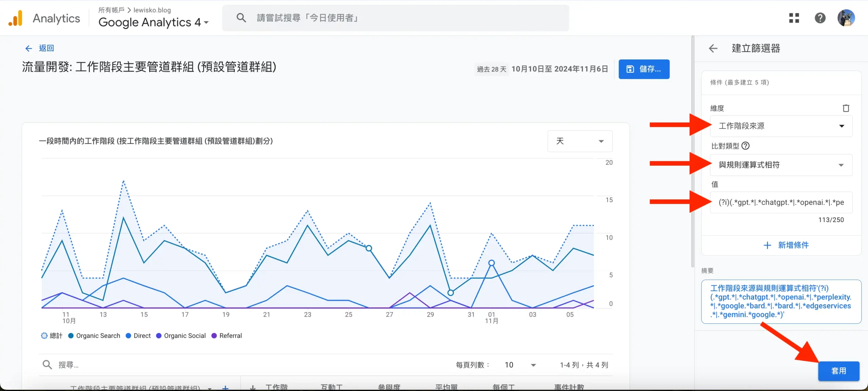Click the 過去 28 天 label
This screenshot has width=868, height=391.
pyautogui.click(x=492, y=69)
